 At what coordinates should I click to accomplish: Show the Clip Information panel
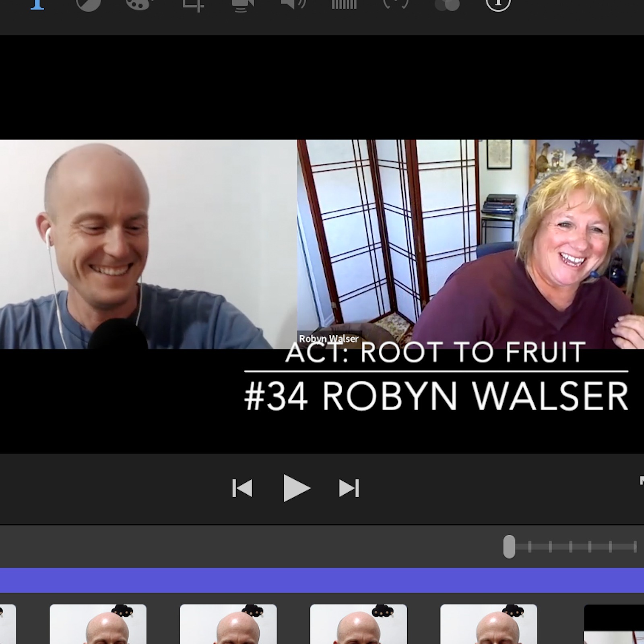coord(498,4)
